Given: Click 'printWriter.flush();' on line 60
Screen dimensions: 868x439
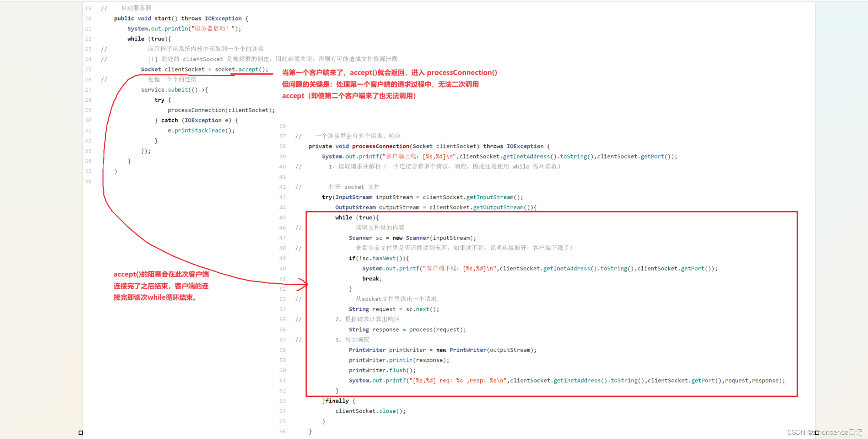Looking at the screenshot, I should pyautogui.click(x=382, y=370).
